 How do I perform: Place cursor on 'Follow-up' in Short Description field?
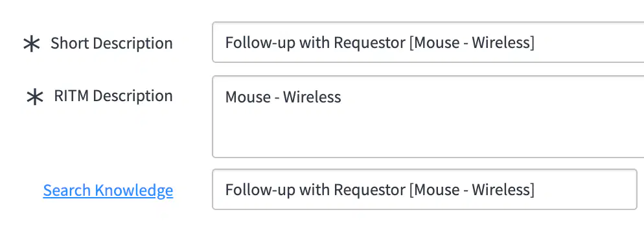[x=260, y=43]
